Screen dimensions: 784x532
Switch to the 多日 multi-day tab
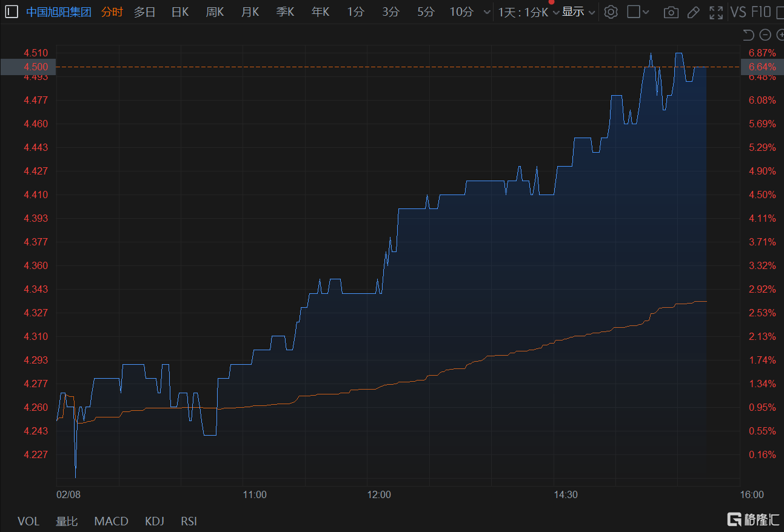144,12
